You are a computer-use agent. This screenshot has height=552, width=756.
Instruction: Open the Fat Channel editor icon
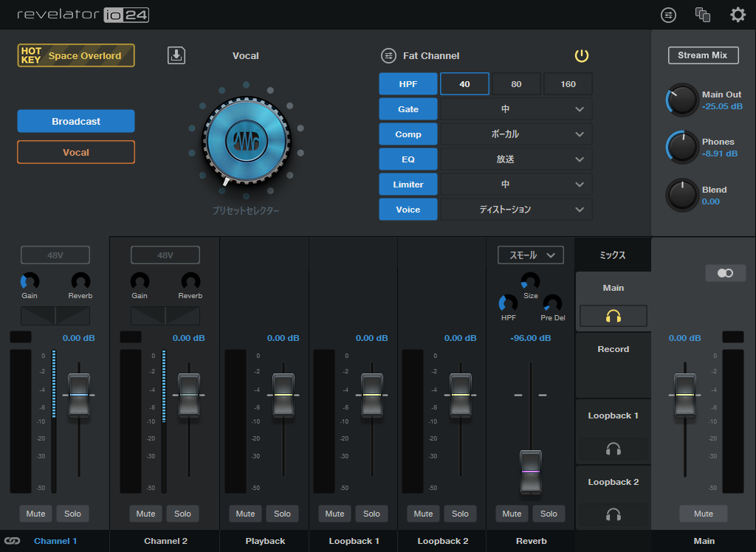pyautogui.click(x=388, y=56)
